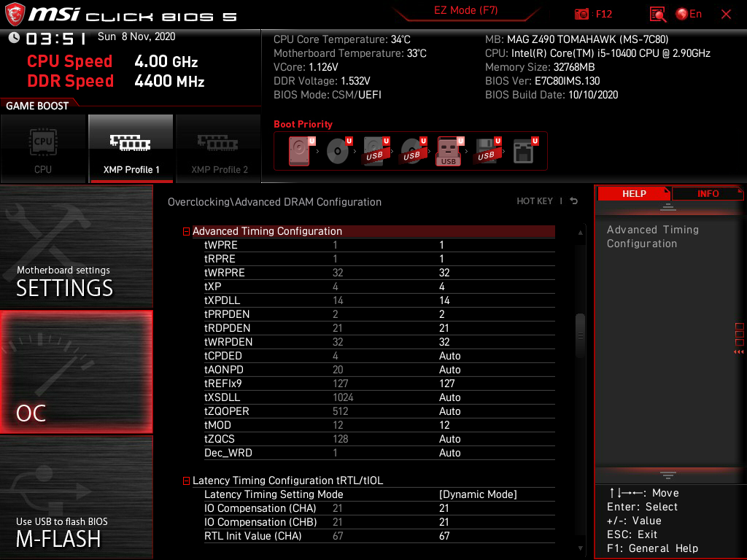This screenshot has width=747, height=560.
Task: Enable XMP Profile 1
Action: click(131, 149)
